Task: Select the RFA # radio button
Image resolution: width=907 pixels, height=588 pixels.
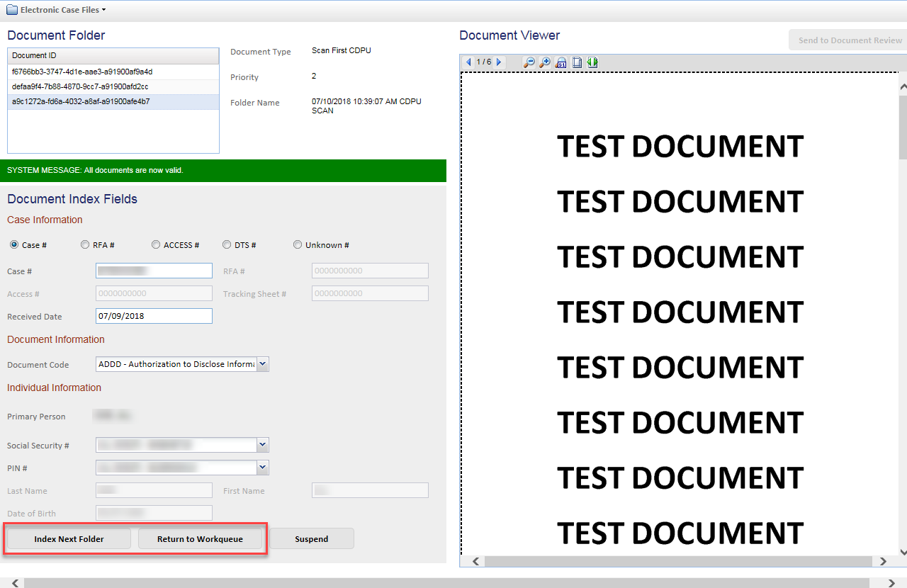Action: pyautogui.click(x=85, y=245)
